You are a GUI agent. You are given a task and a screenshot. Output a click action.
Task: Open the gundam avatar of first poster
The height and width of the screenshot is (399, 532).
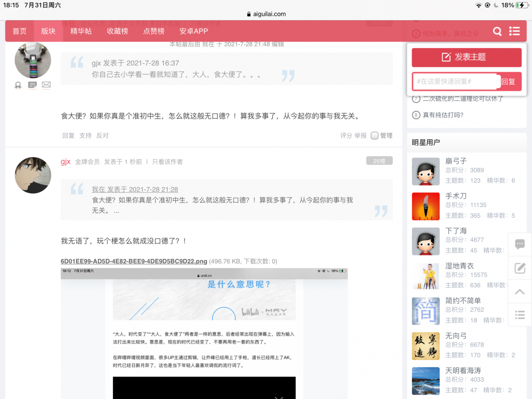[x=33, y=60]
